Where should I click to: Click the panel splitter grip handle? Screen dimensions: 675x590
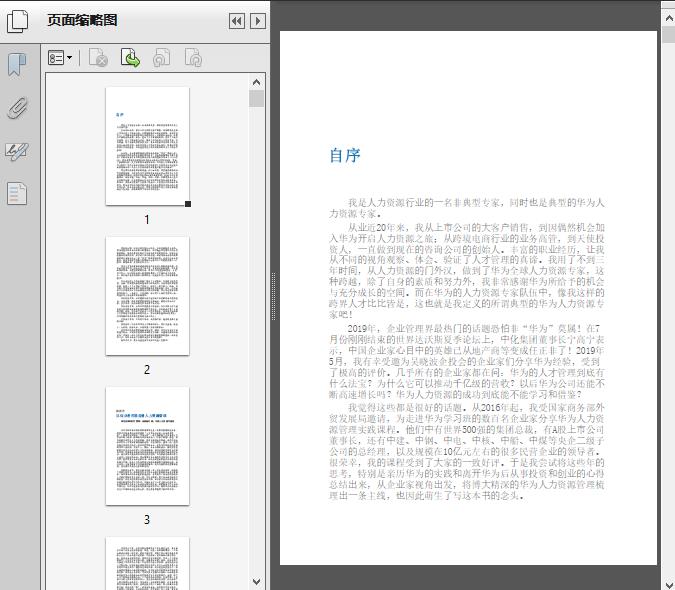[x=273, y=296]
